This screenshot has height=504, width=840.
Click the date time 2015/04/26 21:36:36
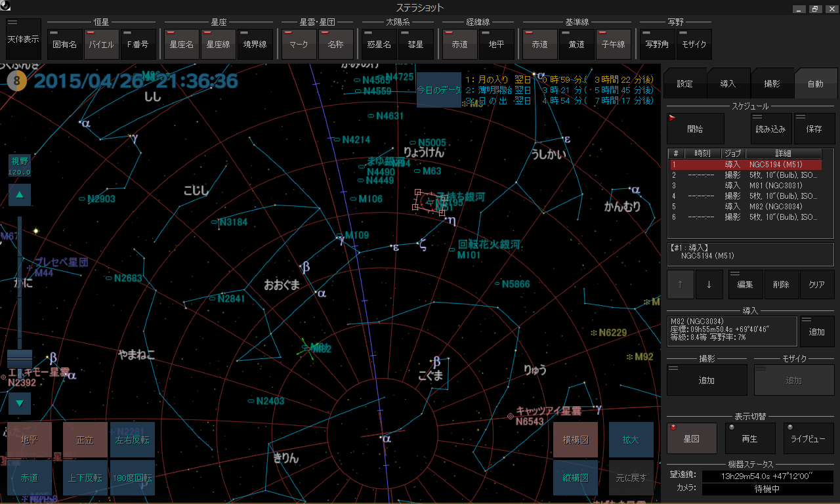click(x=136, y=81)
